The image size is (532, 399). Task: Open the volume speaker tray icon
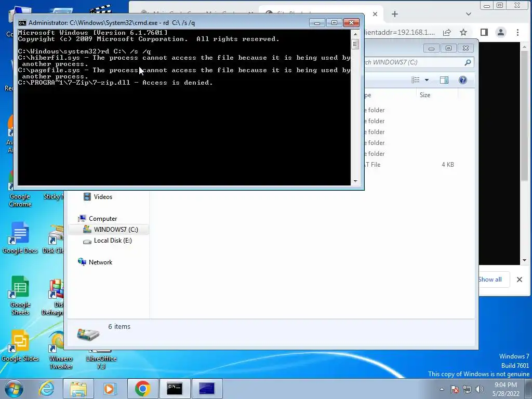click(480, 389)
